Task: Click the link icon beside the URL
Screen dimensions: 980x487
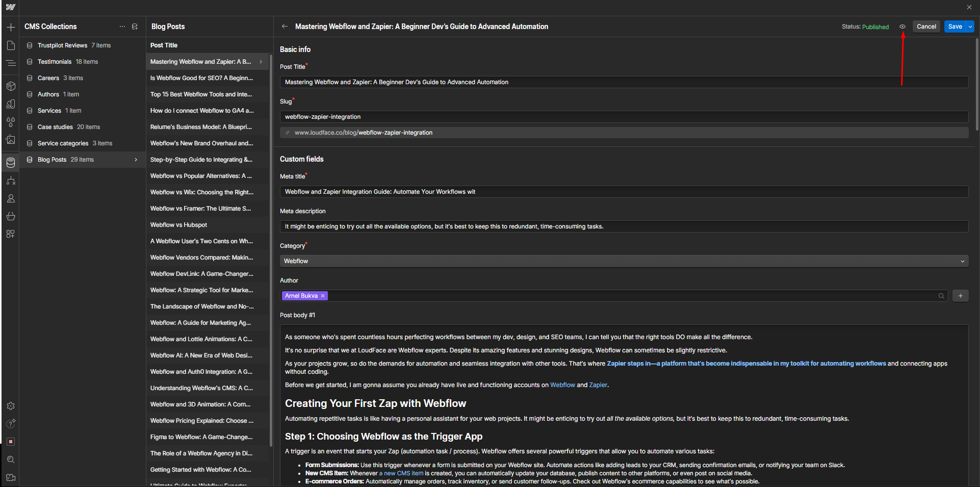Action: coord(288,133)
